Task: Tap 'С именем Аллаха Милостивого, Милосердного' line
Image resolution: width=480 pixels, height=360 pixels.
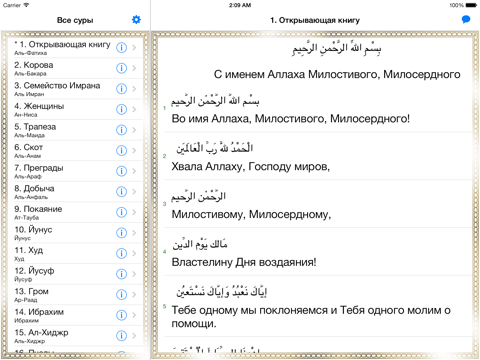Action: pyautogui.click(x=337, y=74)
